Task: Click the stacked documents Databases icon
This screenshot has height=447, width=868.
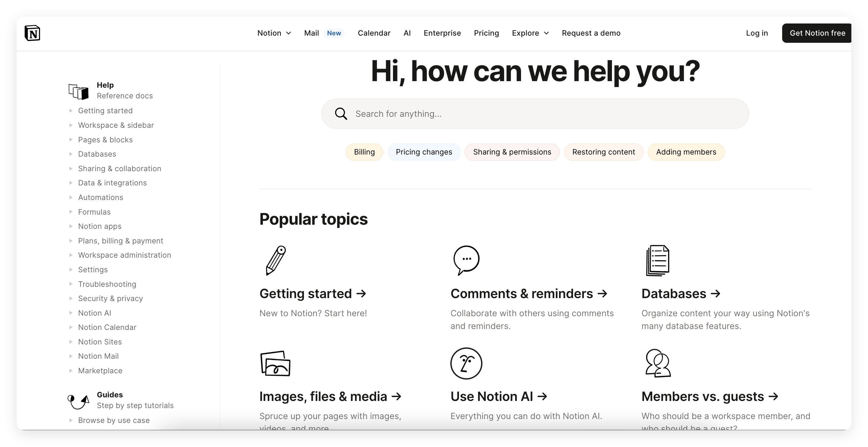Action: 657,260
